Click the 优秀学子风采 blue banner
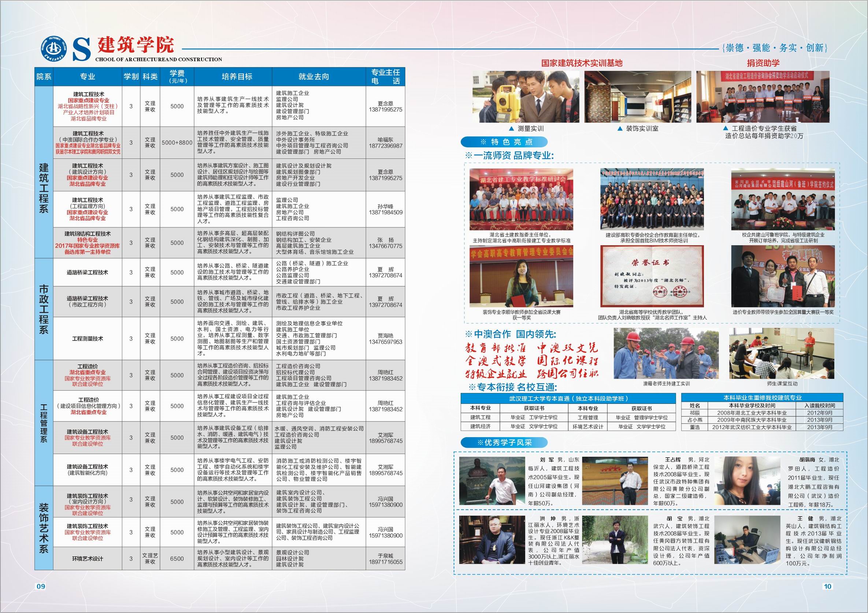 (x=505, y=442)
